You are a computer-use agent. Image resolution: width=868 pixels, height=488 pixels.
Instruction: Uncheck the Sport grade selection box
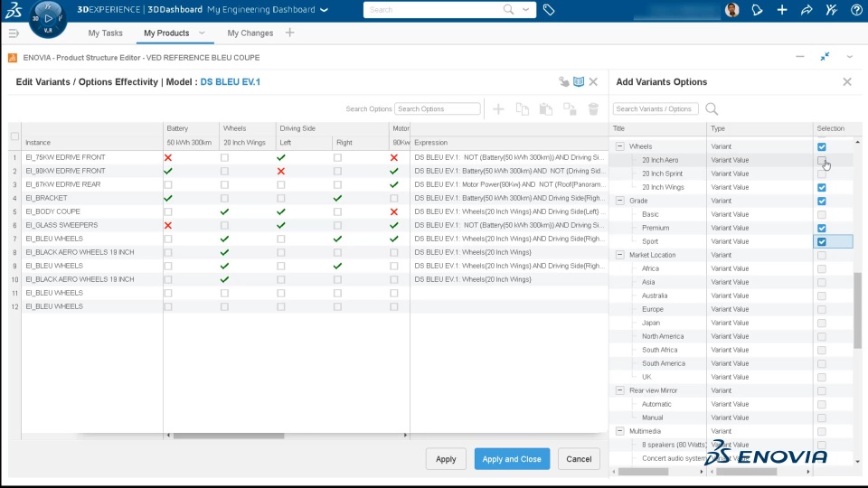pos(822,241)
